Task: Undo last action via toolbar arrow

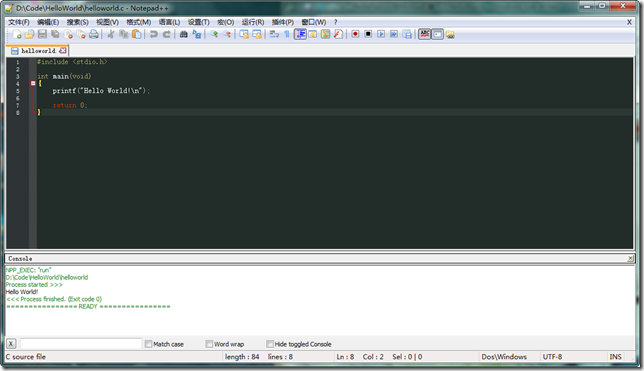Action: point(154,35)
